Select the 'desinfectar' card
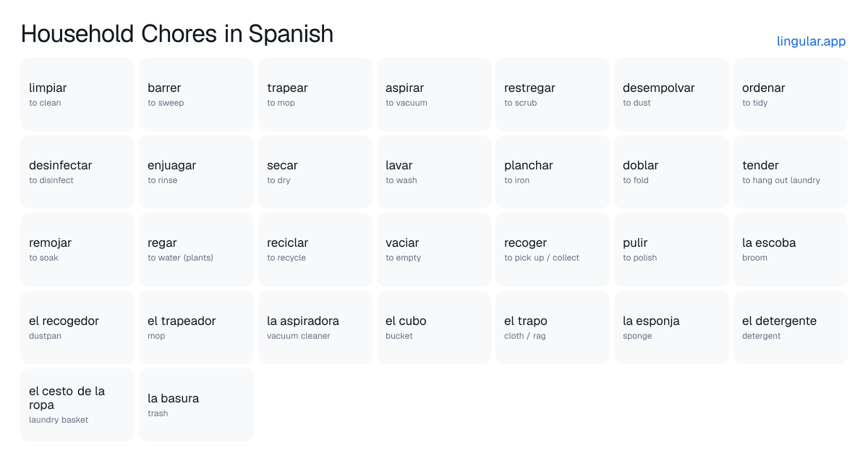The width and height of the screenshot is (868, 456). click(x=77, y=172)
